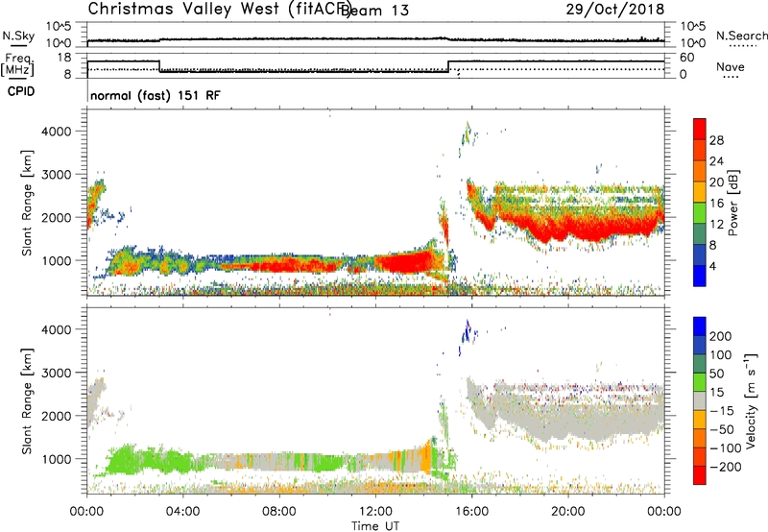The width and height of the screenshot is (768, 532).
Task: Click the '04:00' time axis tick
Action: point(183,512)
